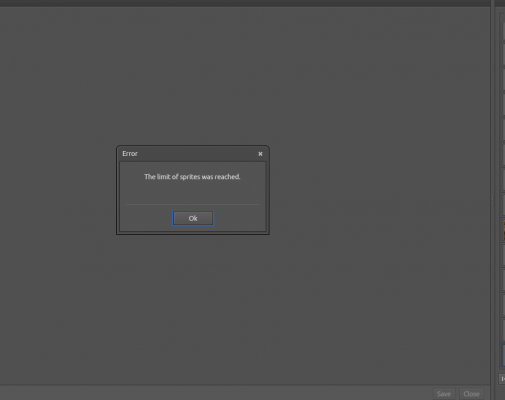
Task: Select the sprite slot just above the brown sprite
Action: click(x=503, y=205)
